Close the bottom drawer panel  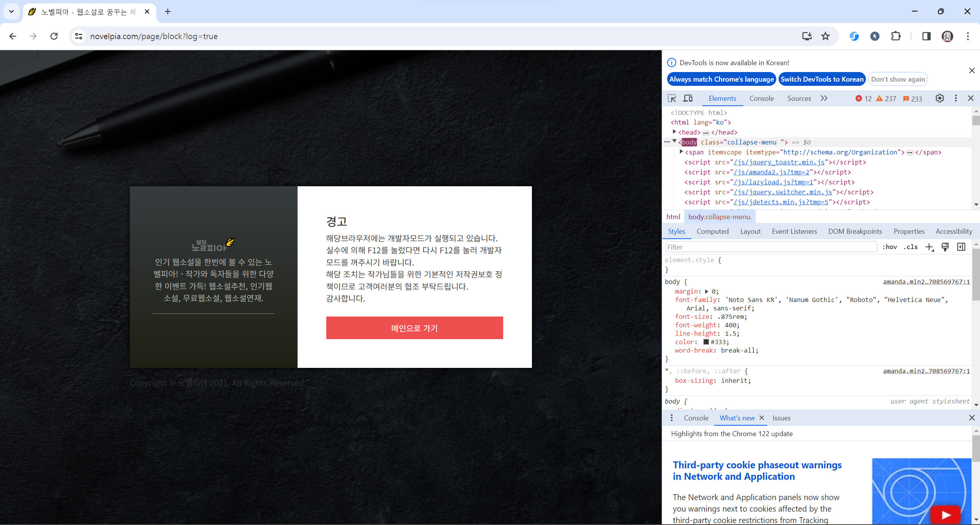click(x=972, y=418)
